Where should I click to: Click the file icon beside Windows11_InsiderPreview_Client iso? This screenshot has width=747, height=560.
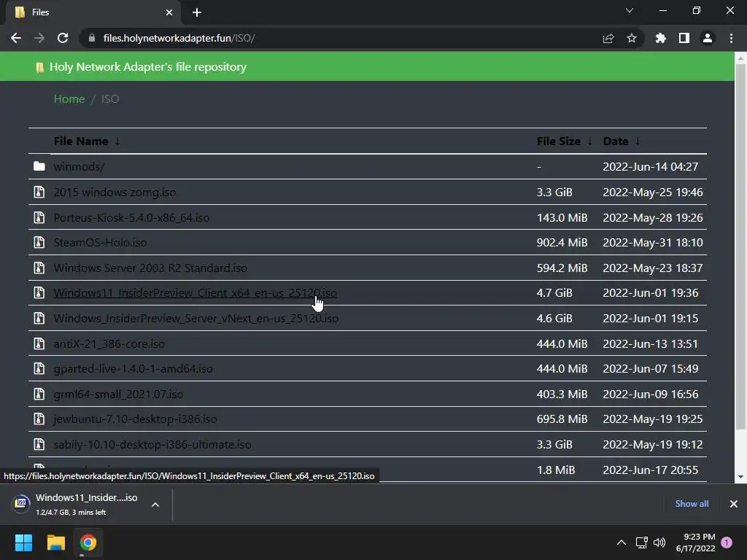click(39, 293)
